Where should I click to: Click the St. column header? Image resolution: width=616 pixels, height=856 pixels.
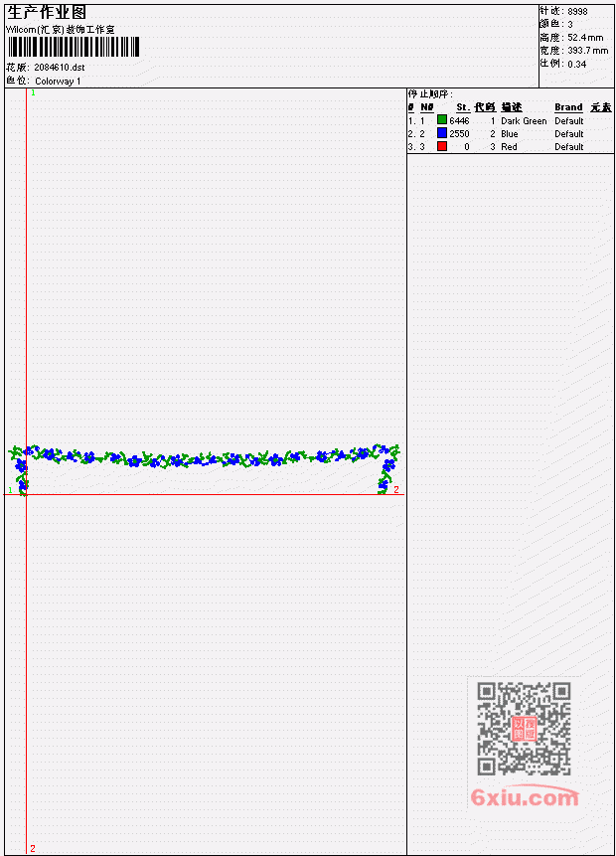tap(463, 107)
